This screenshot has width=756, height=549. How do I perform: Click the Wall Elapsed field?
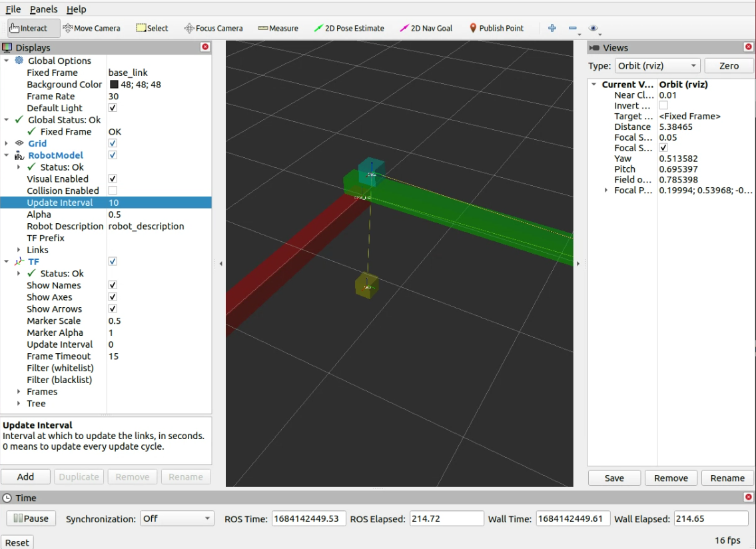tap(711, 518)
